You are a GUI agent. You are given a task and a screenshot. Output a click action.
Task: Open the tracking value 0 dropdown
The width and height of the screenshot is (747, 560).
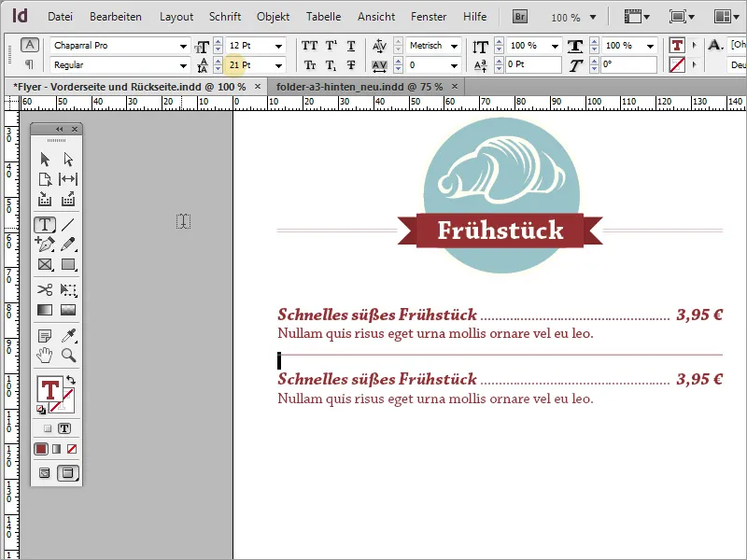point(454,65)
